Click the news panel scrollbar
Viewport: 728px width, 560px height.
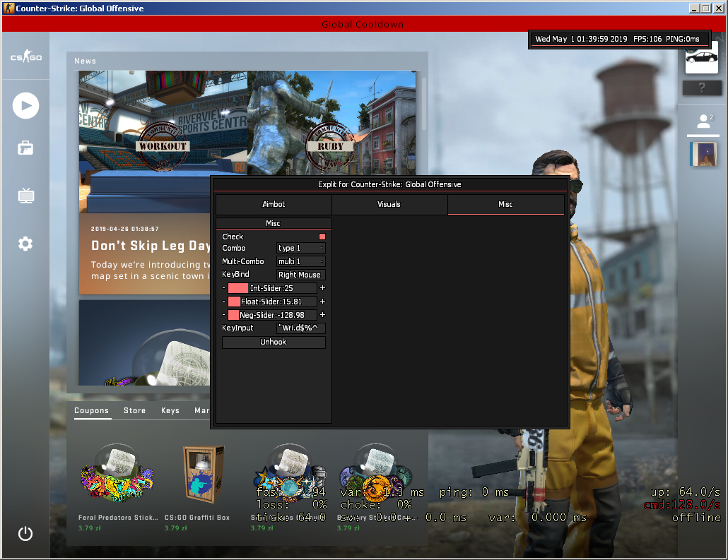(423, 102)
